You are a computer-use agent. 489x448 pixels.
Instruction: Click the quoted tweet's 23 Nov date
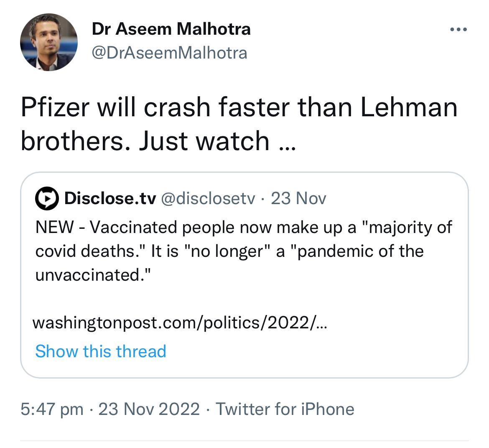[298, 198]
